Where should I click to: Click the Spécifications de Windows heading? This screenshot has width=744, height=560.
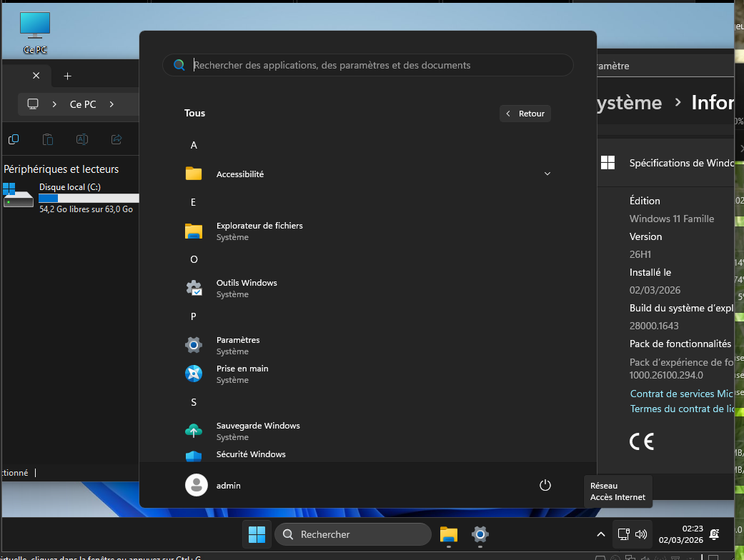coord(682,163)
